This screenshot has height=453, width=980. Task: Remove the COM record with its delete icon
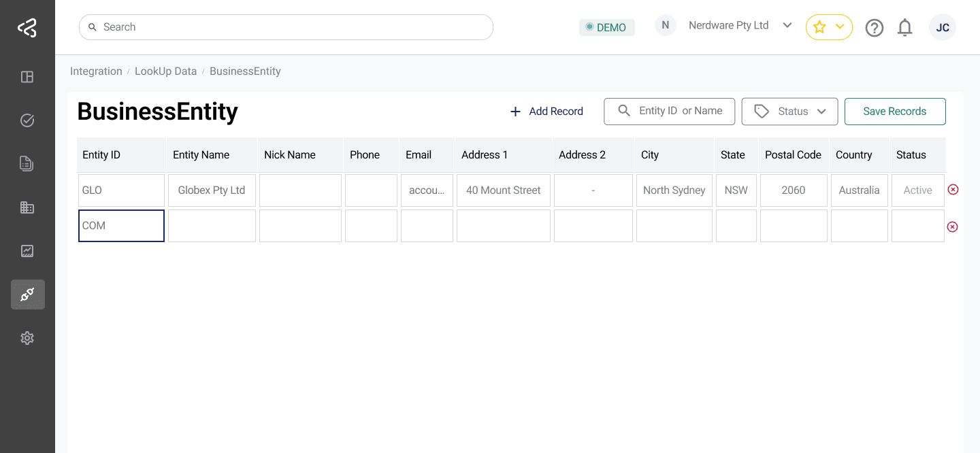coord(953,227)
